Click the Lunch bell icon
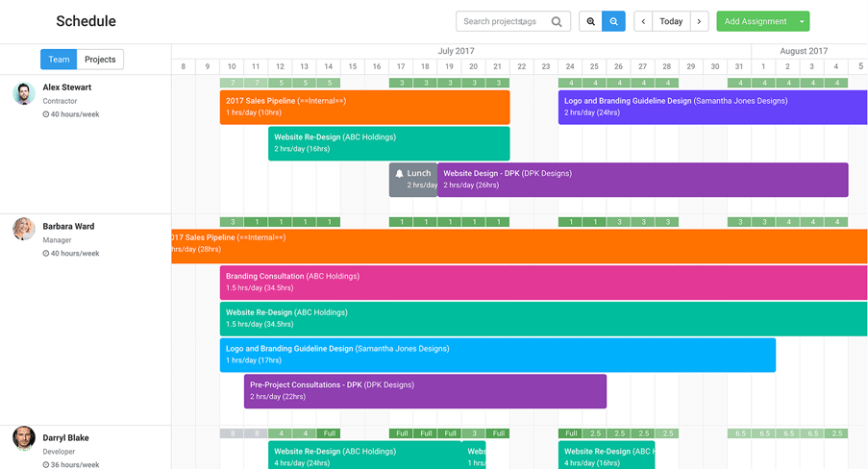The image size is (868, 469). point(400,174)
